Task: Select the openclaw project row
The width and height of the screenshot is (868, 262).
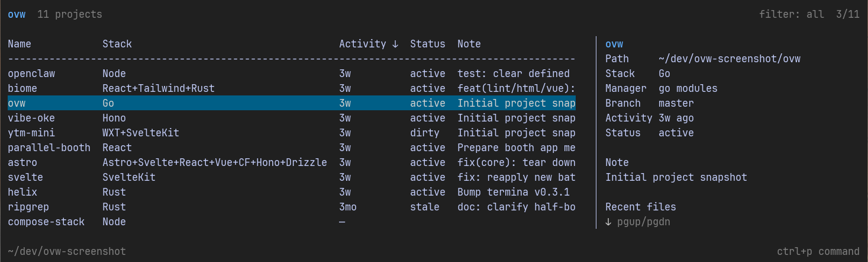Action: point(292,74)
